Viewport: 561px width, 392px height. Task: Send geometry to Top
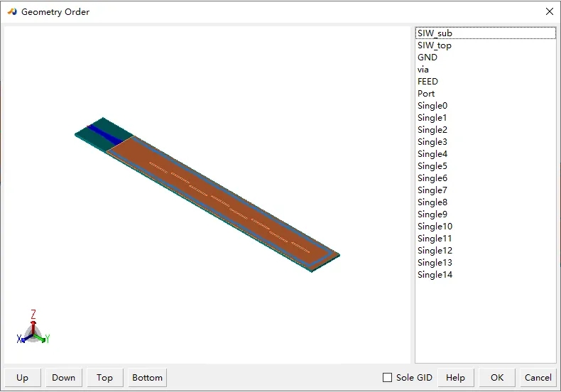[105, 378]
